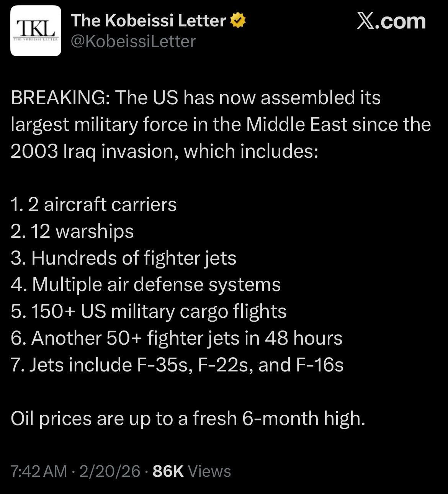Click the X.com logo watermark
The image size is (448, 494).
(391, 21)
